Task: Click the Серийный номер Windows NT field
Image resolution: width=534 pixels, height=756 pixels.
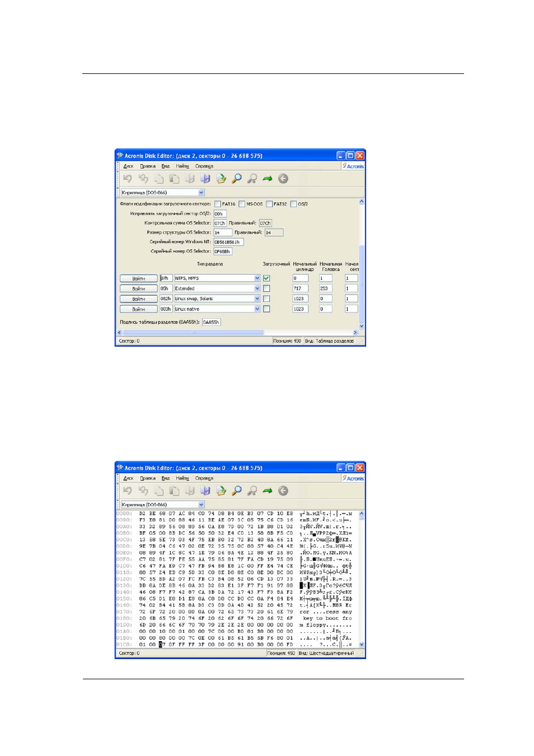Action: coord(228,242)
